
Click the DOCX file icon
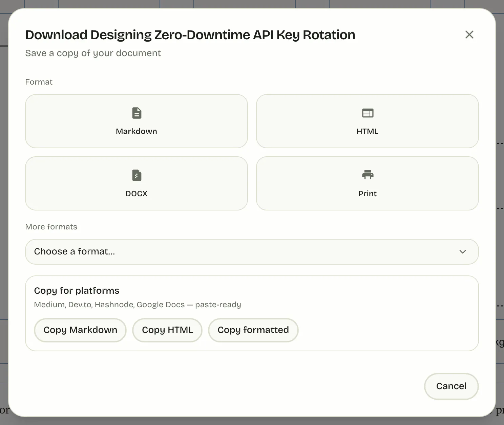coord(136,175)
